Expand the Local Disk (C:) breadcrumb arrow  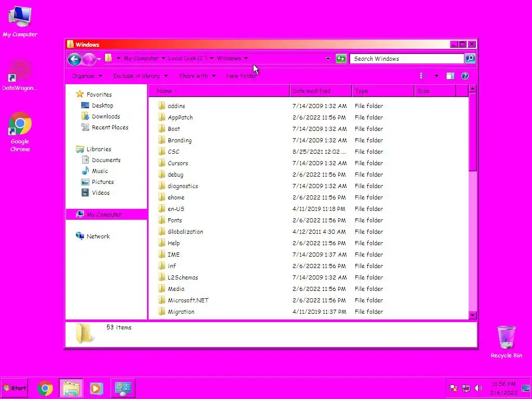(211, 58)
